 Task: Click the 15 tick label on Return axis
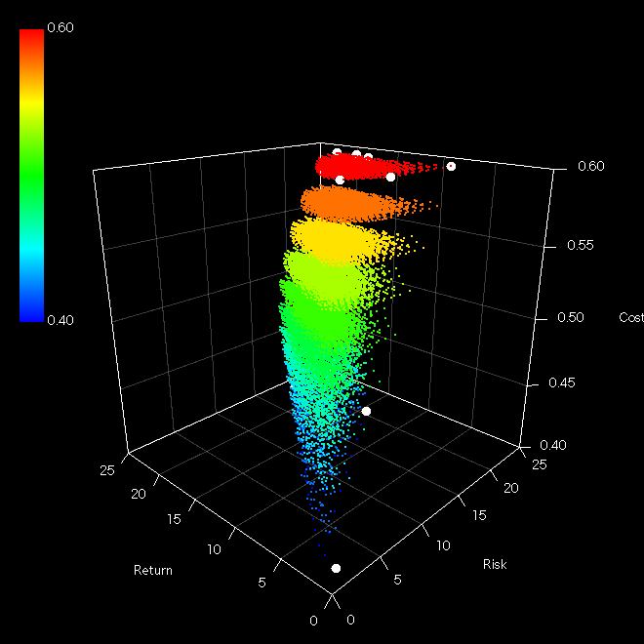click(x=174, y=519)
